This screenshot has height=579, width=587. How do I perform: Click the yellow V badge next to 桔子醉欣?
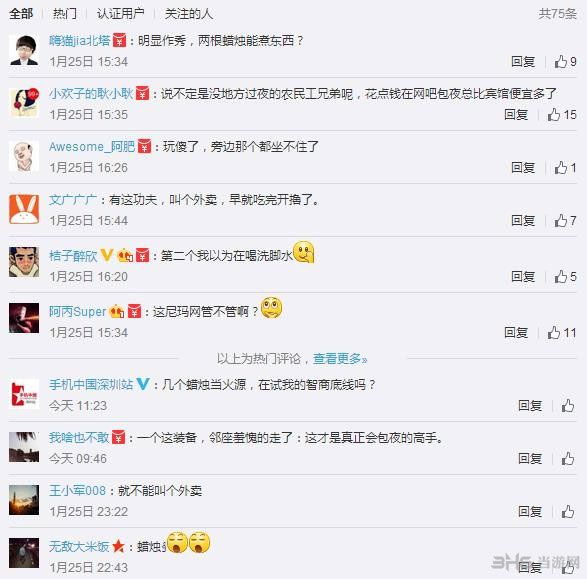(x=107, y=255)
